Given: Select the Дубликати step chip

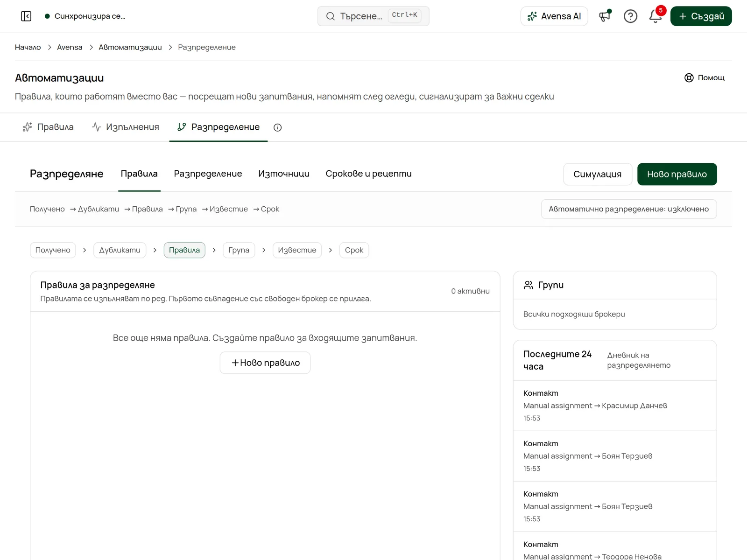Looking at the screenshot, I should coord(120,250).
